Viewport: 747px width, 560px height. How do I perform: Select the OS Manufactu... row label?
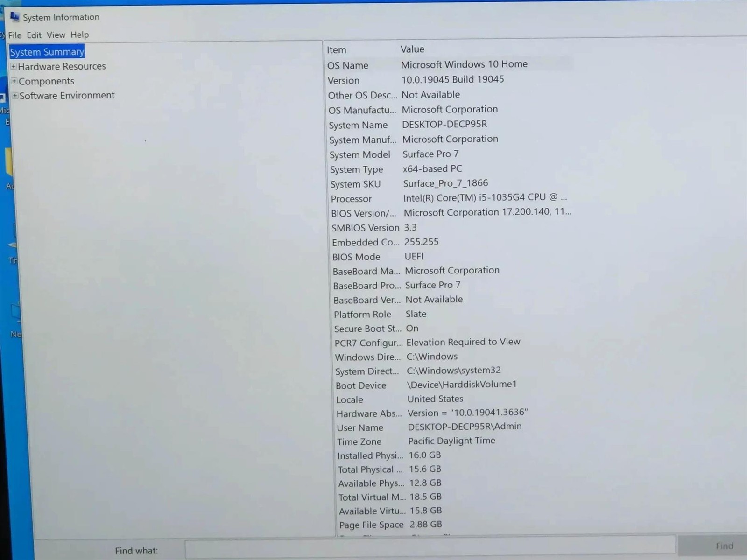coord(362,110)
